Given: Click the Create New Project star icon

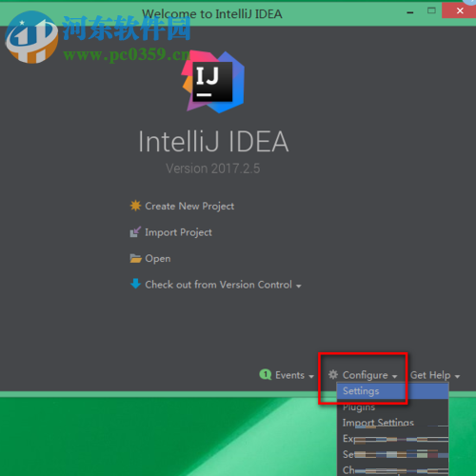Looking at the screenshot, I should pyautogui.click(x=135, y=206).
